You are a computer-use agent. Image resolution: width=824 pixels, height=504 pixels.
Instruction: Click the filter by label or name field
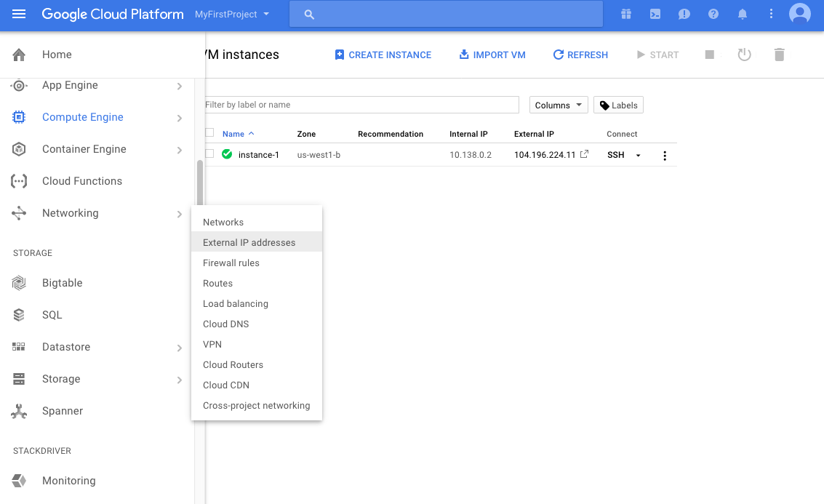coord(361,105)
